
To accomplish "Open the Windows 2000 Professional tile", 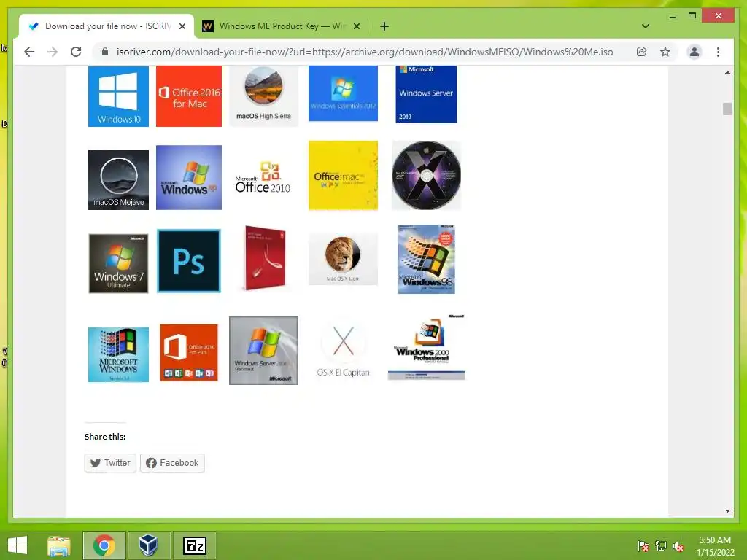I will coord(426,346).
